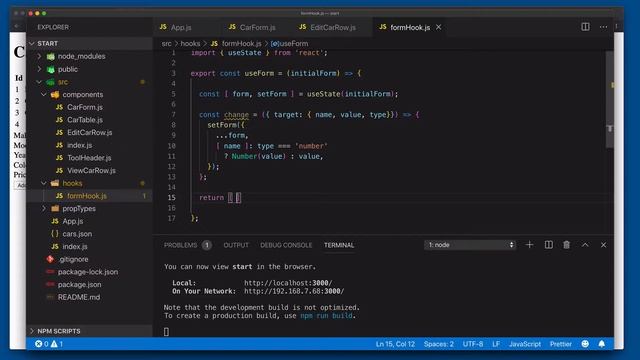Screen dimensions: 640x360
Task: Click the editor vertical scrollbar
Action: 610,99
